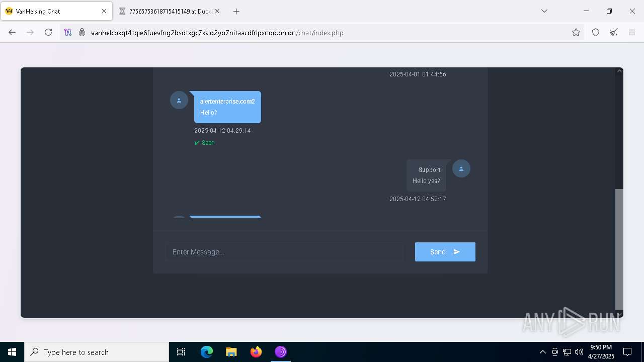Minimize the browser window
This screenshot has height=362, width=644.
point(586,11)
